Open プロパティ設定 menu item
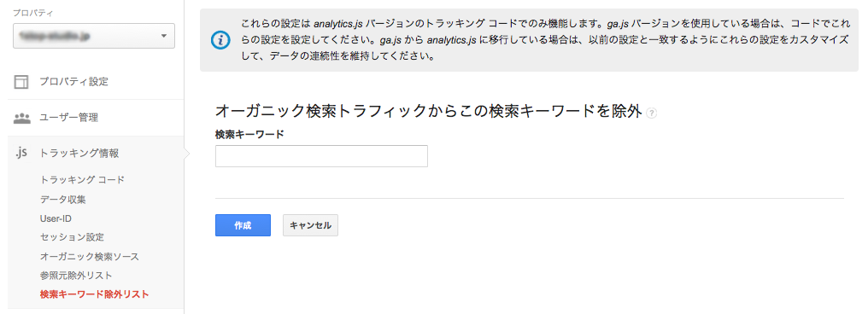 pos(73,82)
